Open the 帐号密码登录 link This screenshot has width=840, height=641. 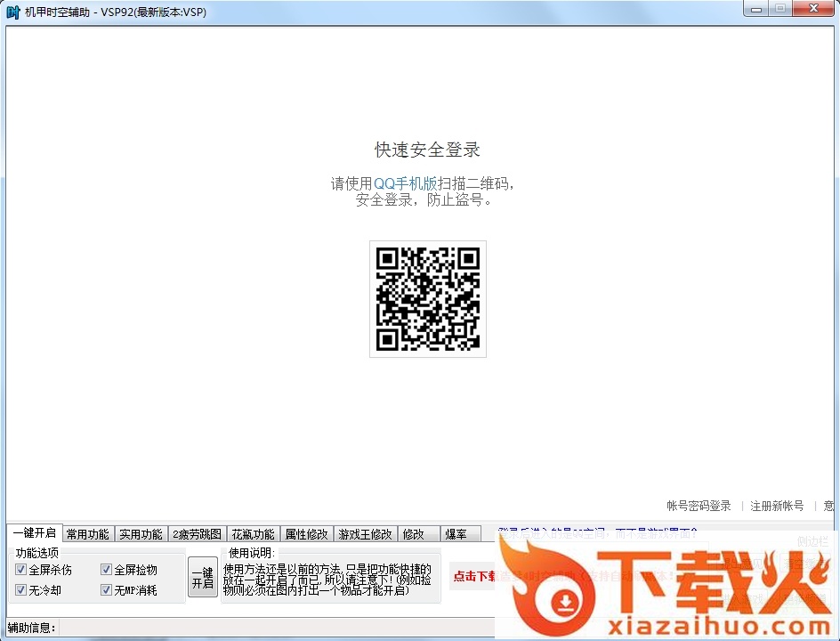699,506
